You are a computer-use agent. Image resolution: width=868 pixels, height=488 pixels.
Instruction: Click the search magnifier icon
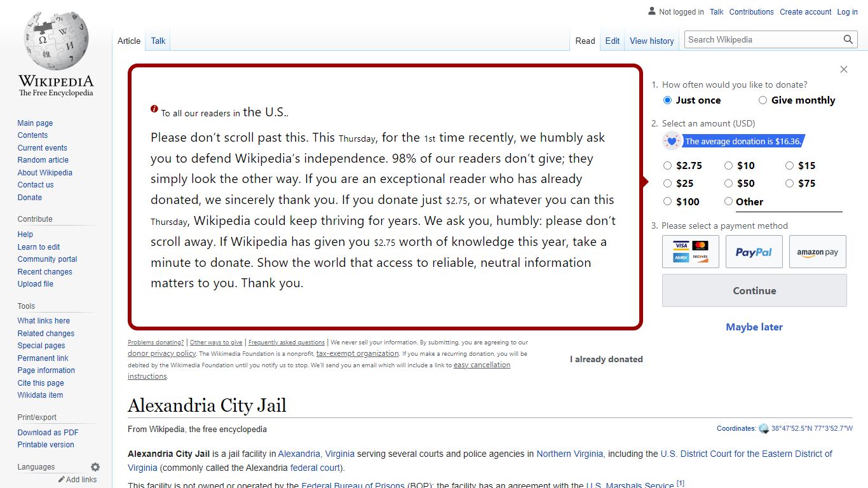pos(848,39)
